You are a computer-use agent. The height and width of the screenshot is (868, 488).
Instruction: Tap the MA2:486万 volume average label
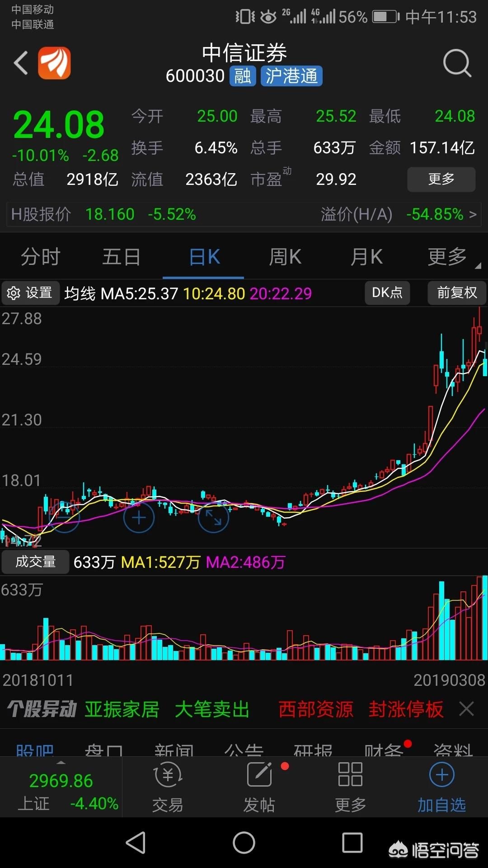(245, 562)
